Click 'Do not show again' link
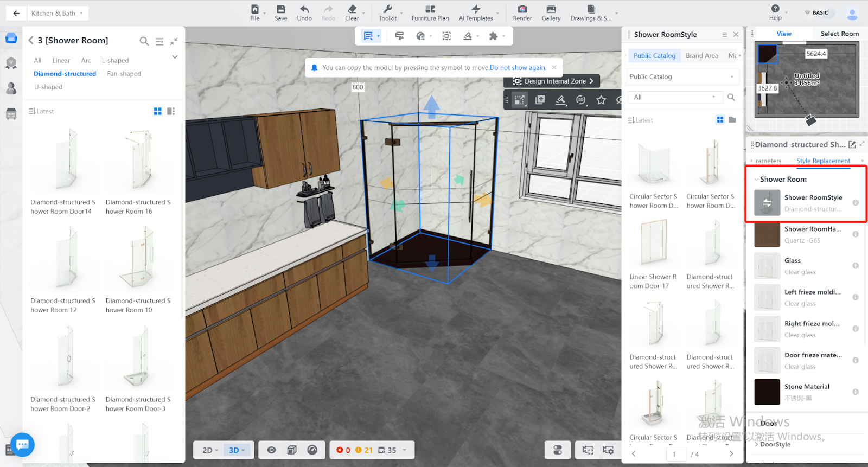 click(x=518, y=68)
